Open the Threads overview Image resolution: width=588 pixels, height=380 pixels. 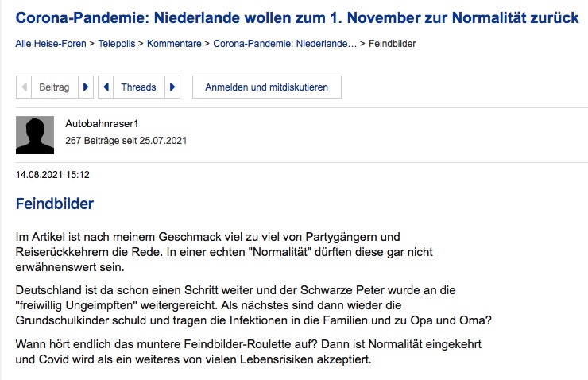coord(138,87)
